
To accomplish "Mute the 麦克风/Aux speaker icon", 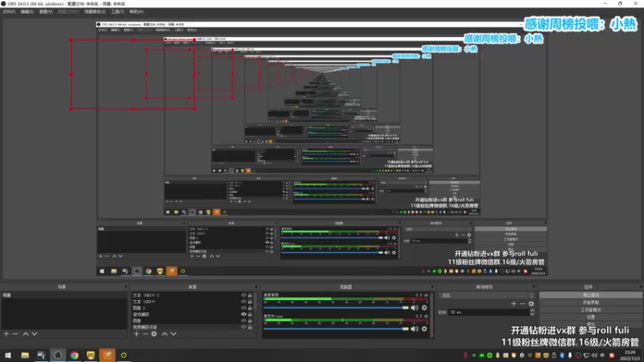I will pyautogui.click(x=415, y=329).
